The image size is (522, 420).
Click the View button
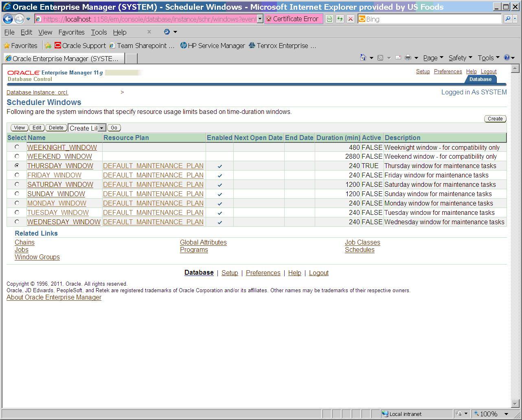coord(19,128)
